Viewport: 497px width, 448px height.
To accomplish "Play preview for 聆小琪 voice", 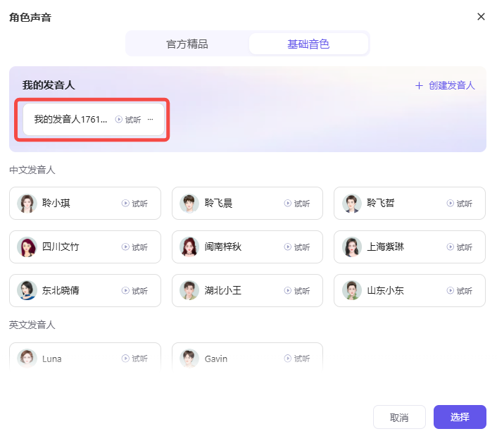I will (x=134, y=204).
